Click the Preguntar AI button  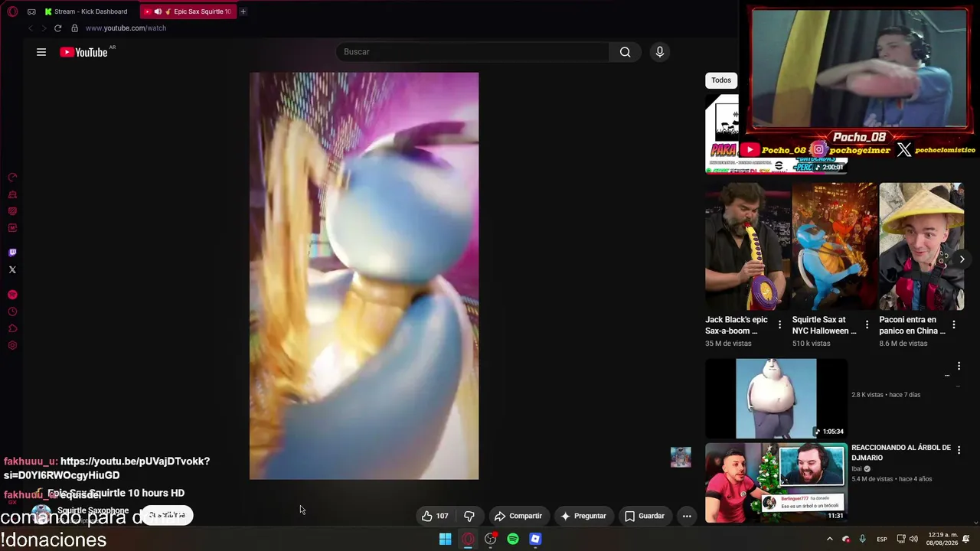(x=583, y=516)
